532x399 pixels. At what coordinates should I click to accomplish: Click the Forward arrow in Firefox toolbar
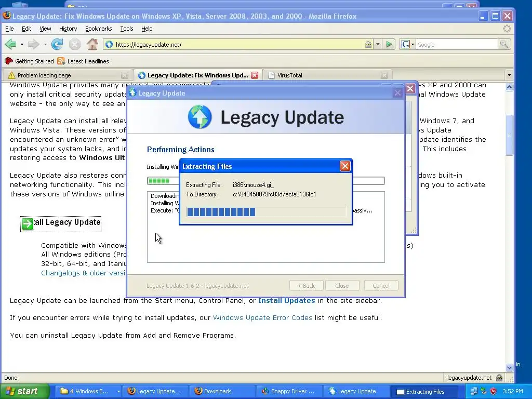[33, 45]
